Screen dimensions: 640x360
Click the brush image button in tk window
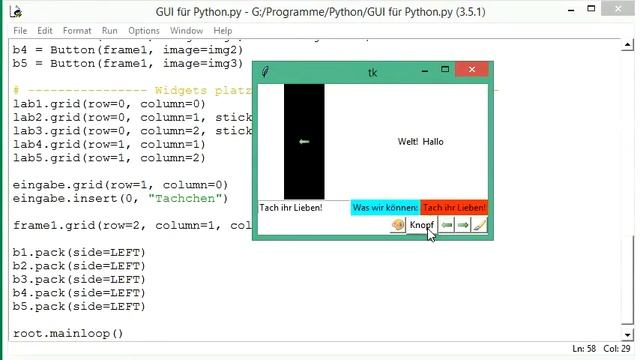(479, 225)
